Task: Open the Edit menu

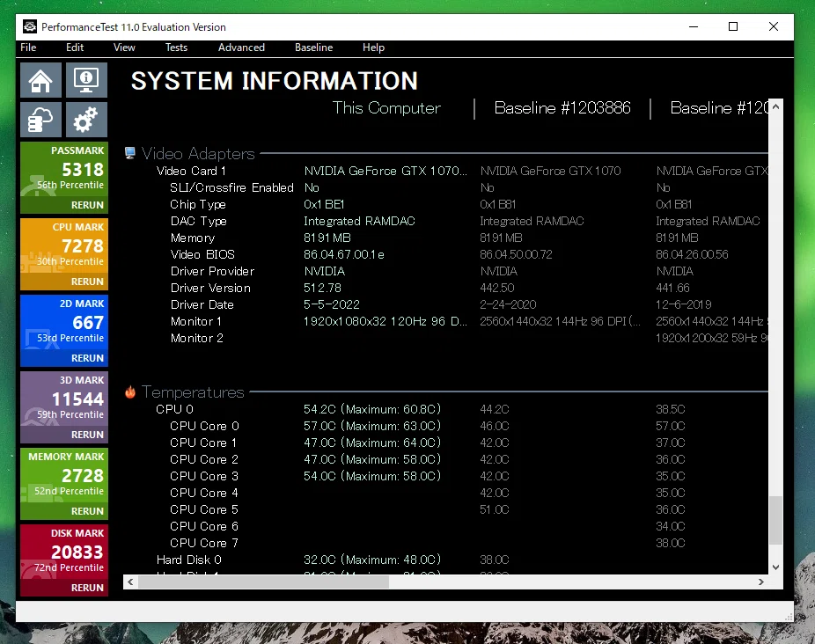Action: [x=75, y=48]
